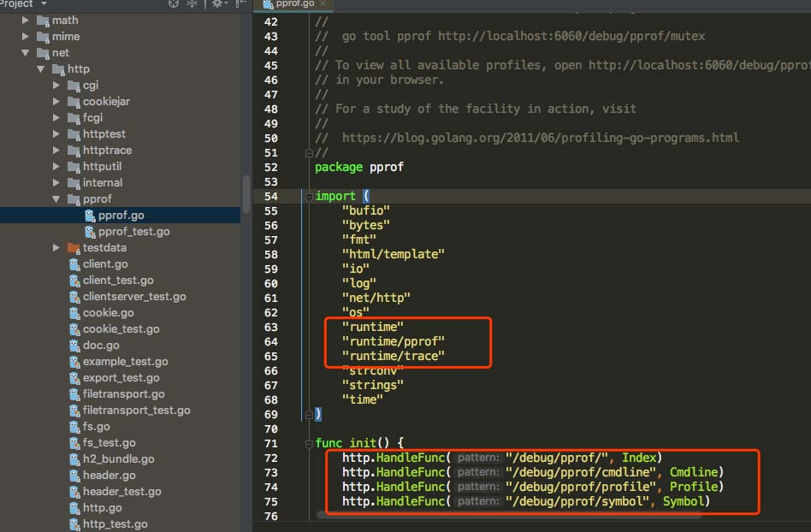Collapse the net folder

tap(26, 53)
